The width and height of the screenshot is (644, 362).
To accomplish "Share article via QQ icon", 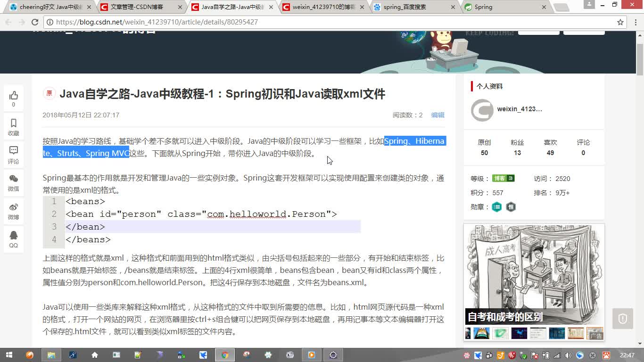I will (13, 236).
